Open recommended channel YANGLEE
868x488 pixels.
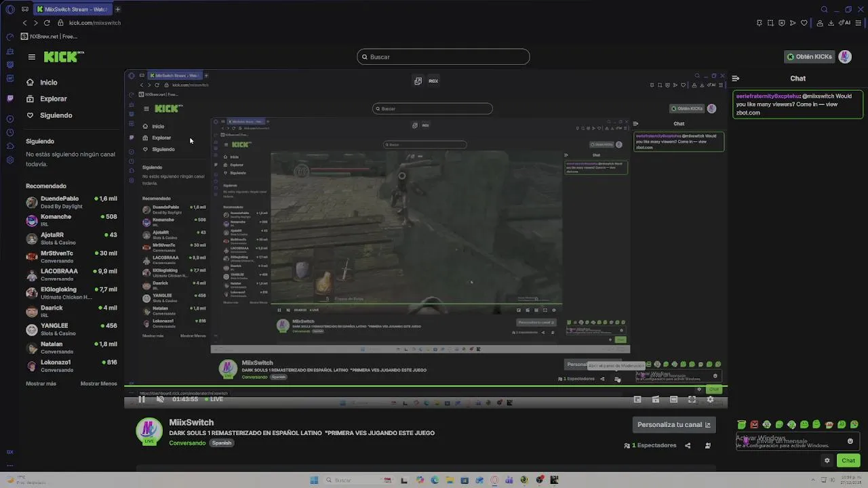(x=71, y=329)
